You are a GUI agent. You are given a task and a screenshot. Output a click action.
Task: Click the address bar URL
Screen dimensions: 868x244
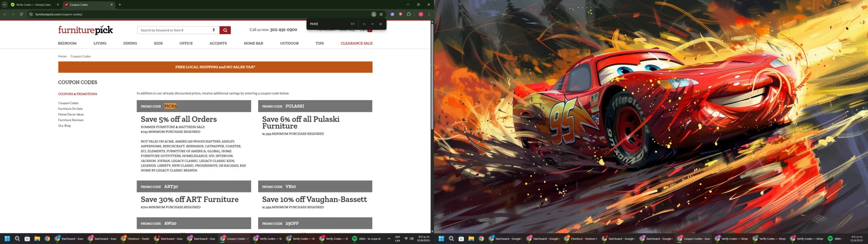pyautogui.click(x=58, y=14)
